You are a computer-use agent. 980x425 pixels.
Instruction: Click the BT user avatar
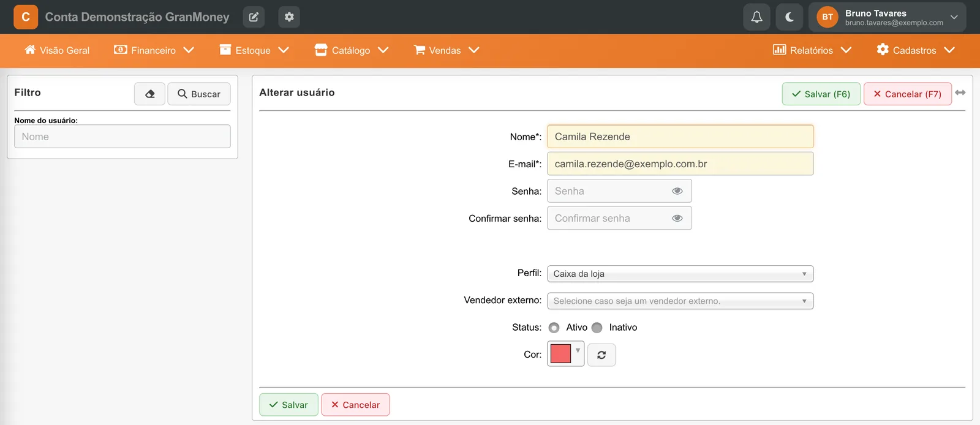[x=827, y=17]
